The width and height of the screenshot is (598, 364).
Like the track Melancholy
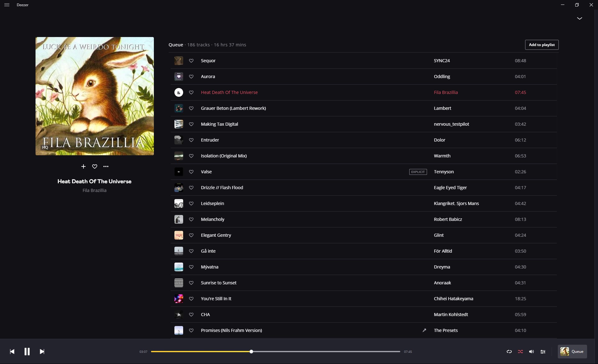pyautogui.click(x=191, y=219)
